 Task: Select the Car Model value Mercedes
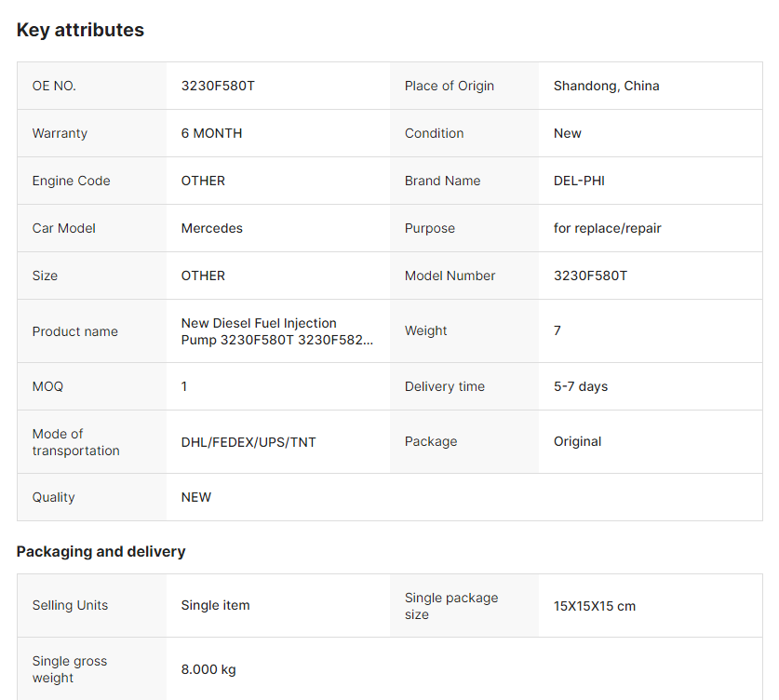tap(211, 228)
